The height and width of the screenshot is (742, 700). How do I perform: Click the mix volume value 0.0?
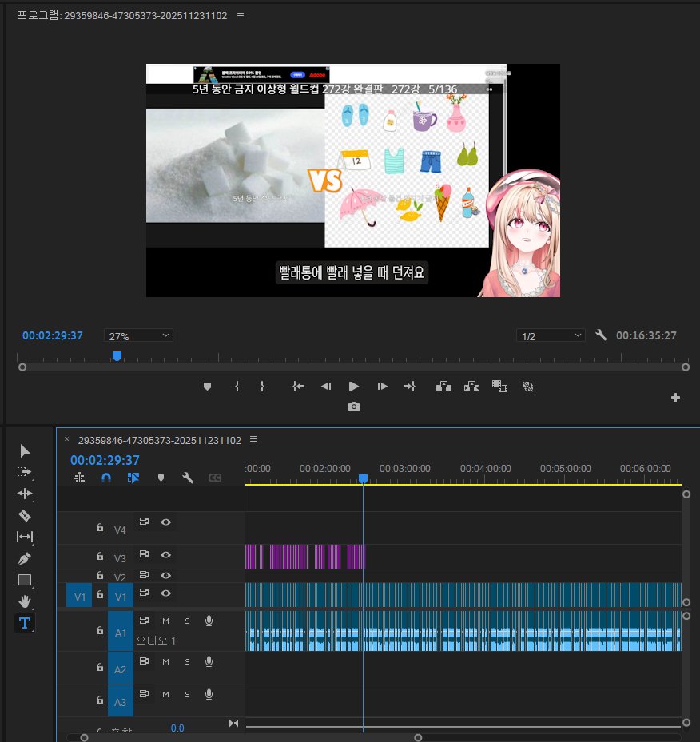[x=177, y=728]
